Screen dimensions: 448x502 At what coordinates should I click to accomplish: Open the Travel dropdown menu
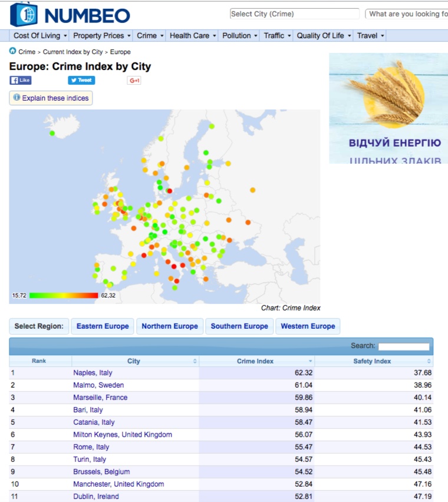coord(371,35)
